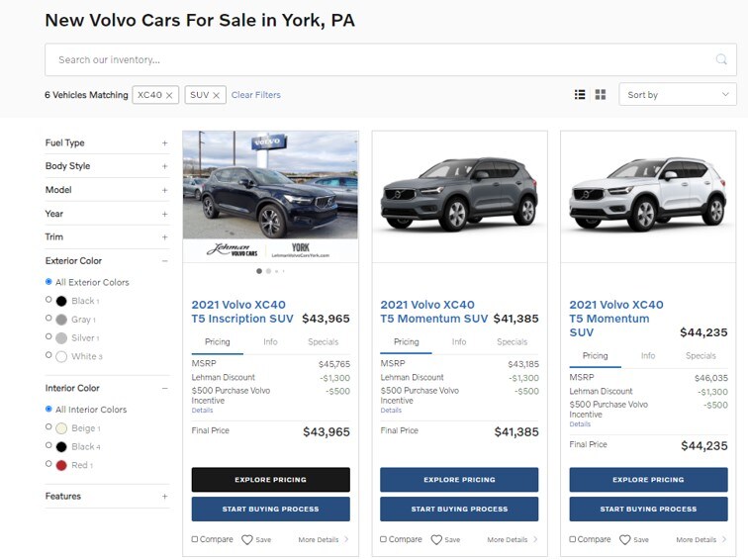Select White exterior color radio
This screenshot has width=748, height=560.
click(x=48, y=355)
